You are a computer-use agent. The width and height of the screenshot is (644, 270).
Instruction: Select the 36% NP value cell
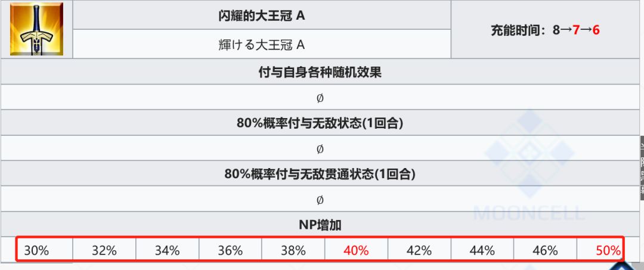(x=230, y=250)
